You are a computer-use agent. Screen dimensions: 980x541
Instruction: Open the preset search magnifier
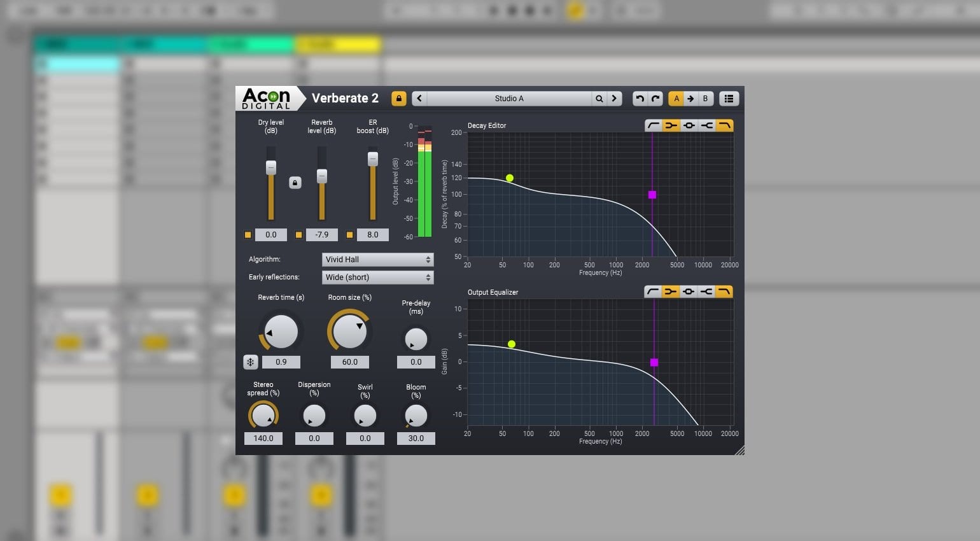(x=599, y=99)
